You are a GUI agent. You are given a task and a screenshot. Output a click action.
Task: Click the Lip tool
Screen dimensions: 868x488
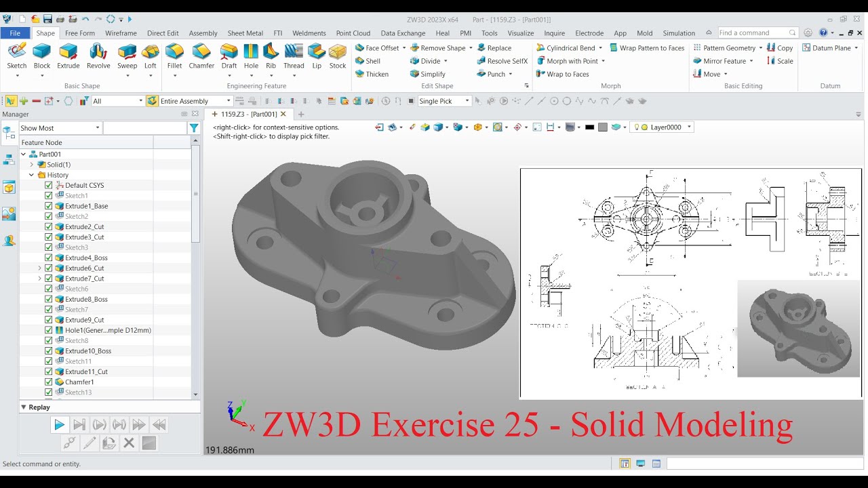317,56
